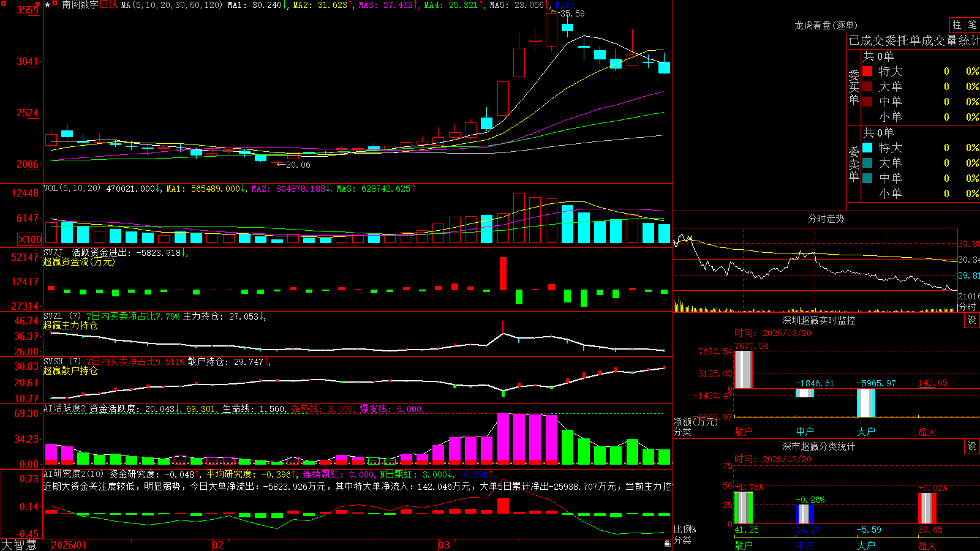Viewport: 980px width, 551px height.
Task: Click the 142.05 超大 value label
Action: click(932, 383)
